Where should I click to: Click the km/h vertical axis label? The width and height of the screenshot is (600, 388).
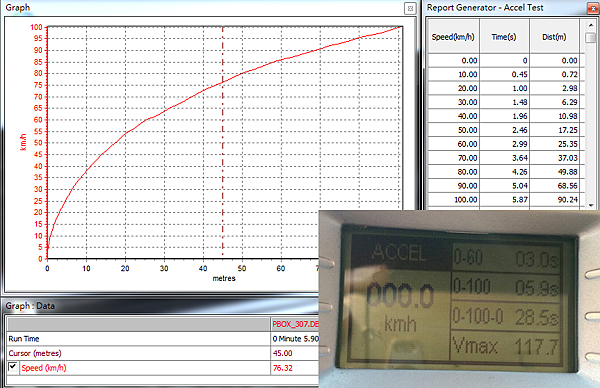point(23,142)
